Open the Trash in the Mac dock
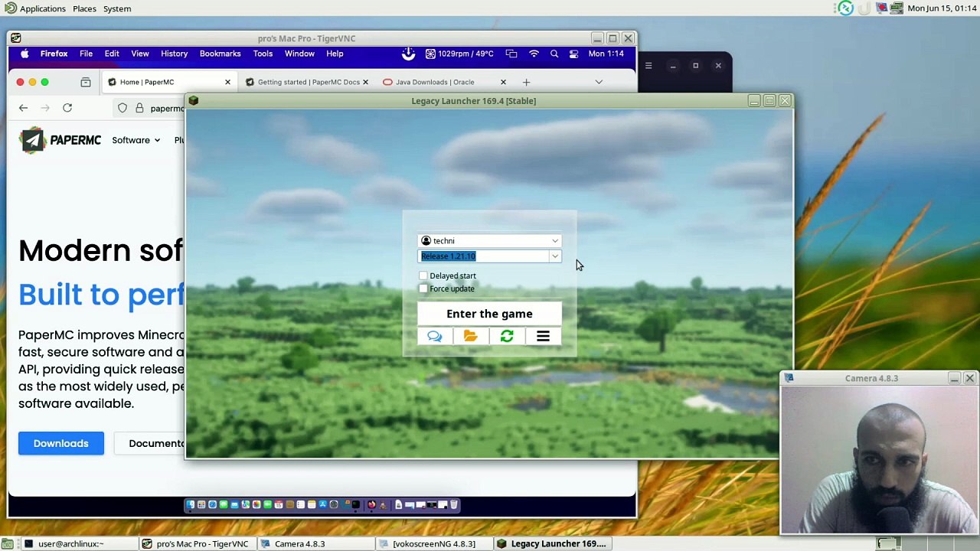The width and height of the screenshot is (980, 551). pyautogui.click(x=453, y=504)
